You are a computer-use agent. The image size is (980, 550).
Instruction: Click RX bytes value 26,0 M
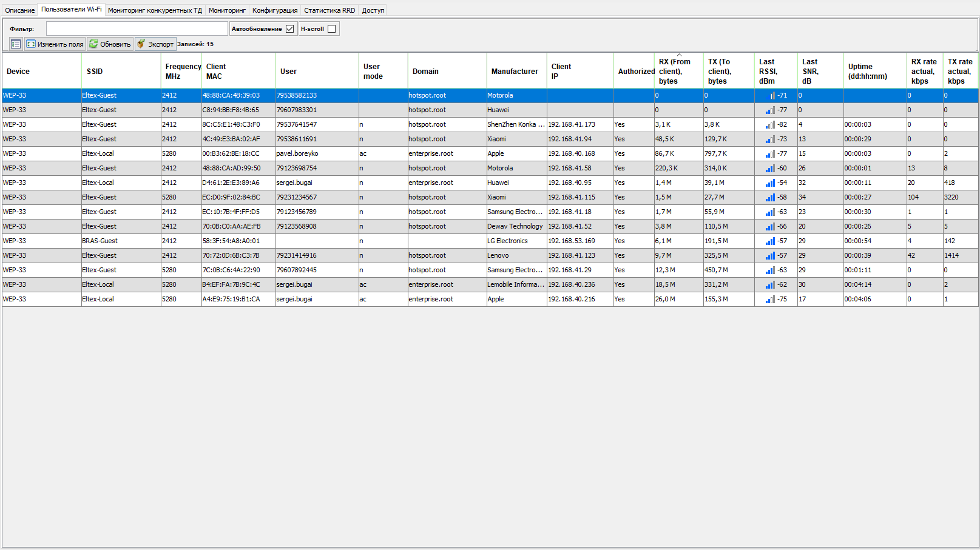pos(679,300)
